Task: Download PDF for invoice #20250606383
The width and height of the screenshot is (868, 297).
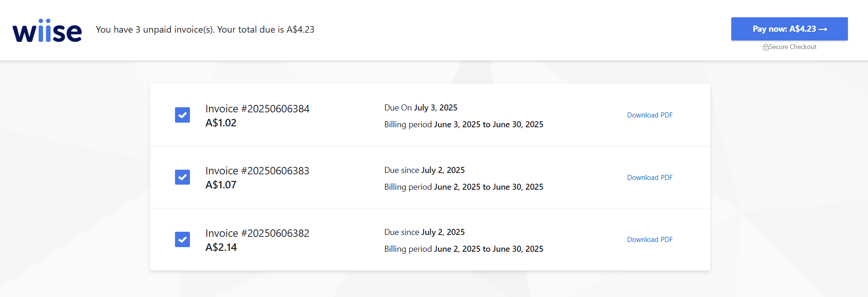Action: (x=650, y=178)
